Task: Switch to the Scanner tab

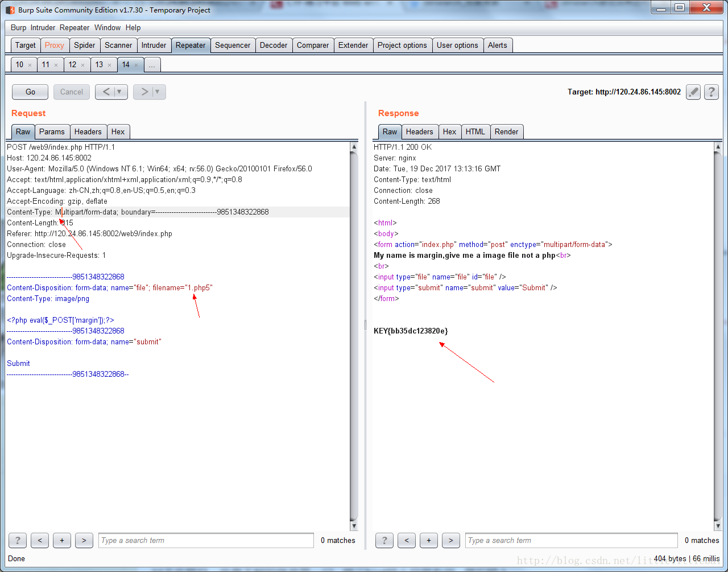Action: (x=118, y=46)
